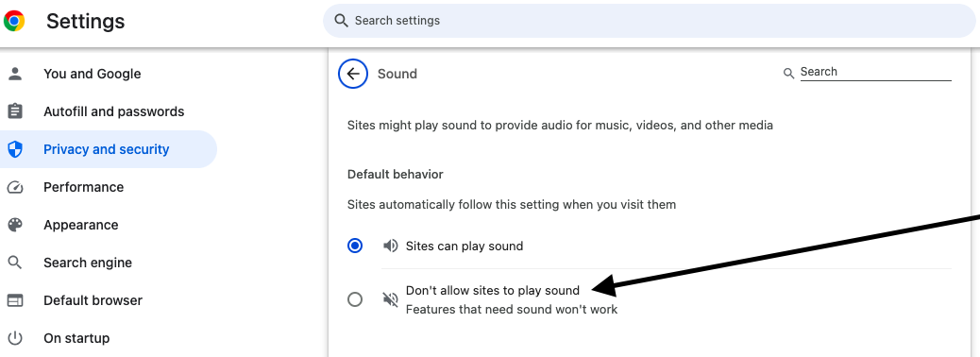This screenshot has width=980, height=357.
Task: Click the Chrome logo icon
Action: tap(14, 22)
